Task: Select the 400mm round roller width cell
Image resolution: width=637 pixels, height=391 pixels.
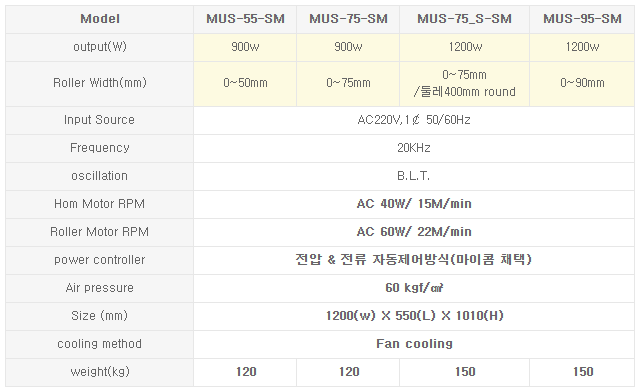Action: [464, 83]
